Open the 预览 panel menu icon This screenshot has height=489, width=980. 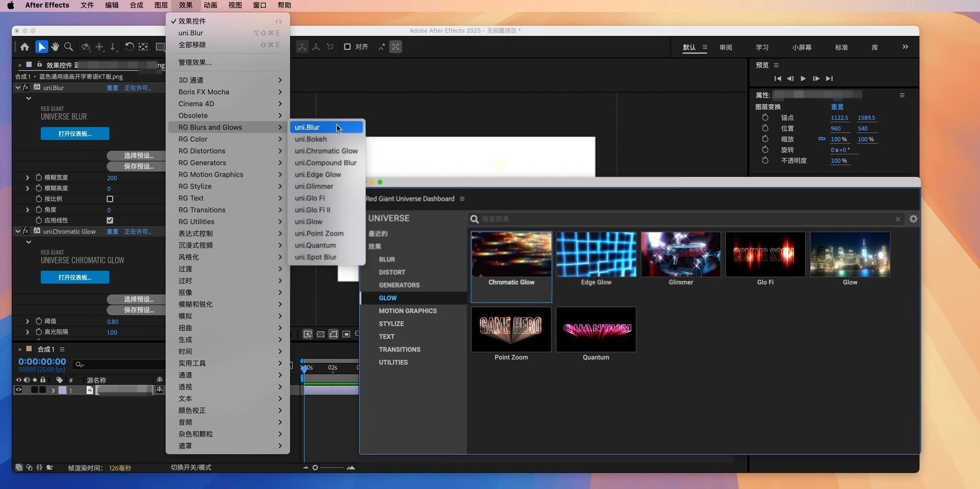pos(776,65)
